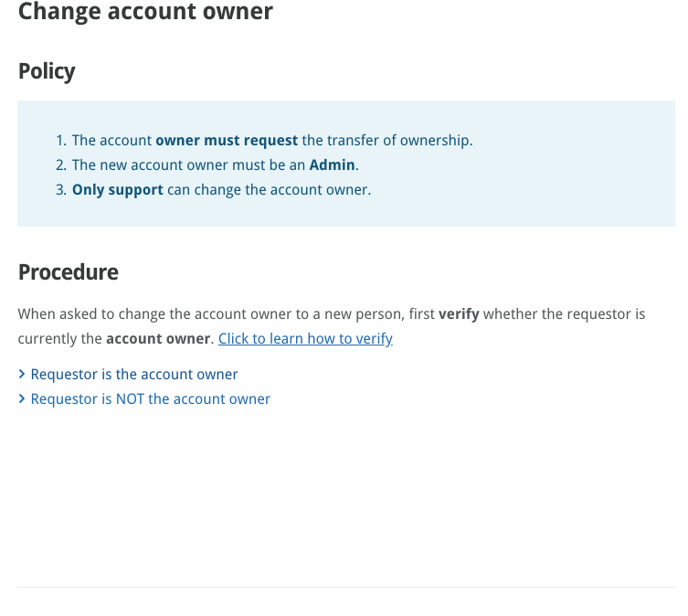This screenshot has height=616, width=688.
Task: Click "the transfer of ownership" text in policy
Action: [387, 141]
